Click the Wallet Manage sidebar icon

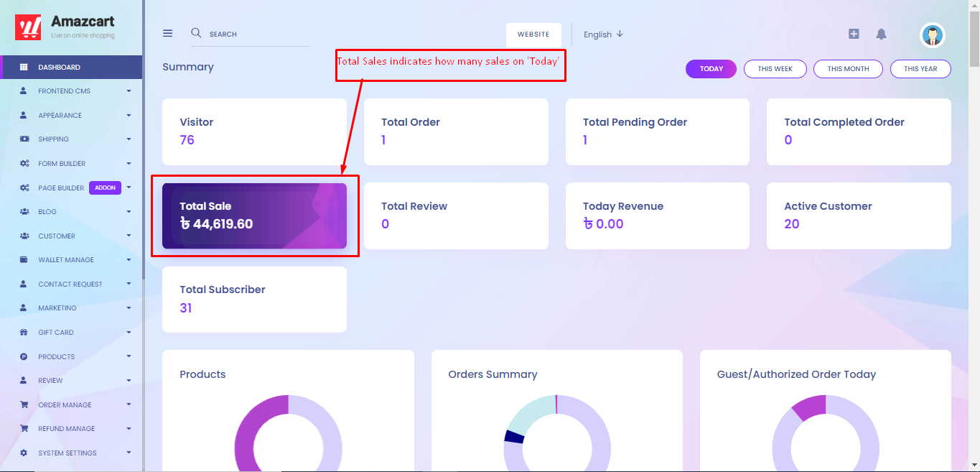pyautogui.click(x=24, y=260)
